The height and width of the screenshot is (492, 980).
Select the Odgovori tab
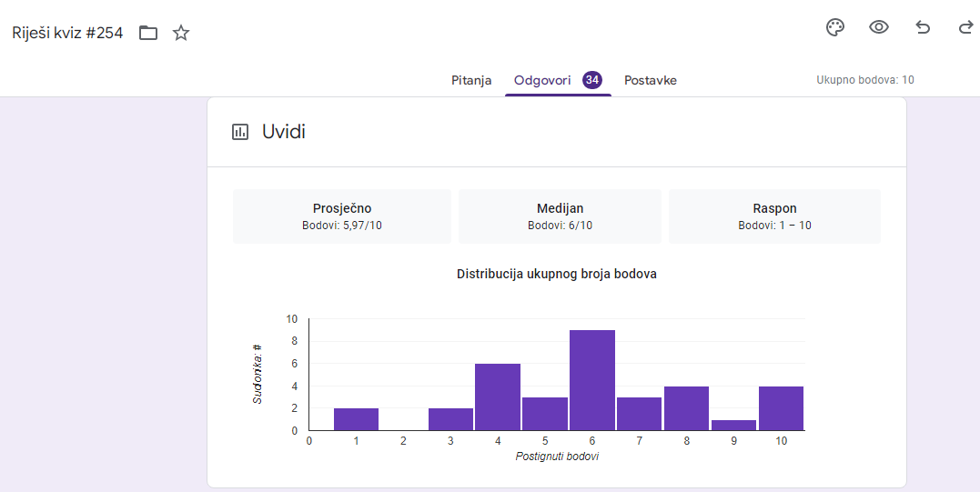(542, 81)
